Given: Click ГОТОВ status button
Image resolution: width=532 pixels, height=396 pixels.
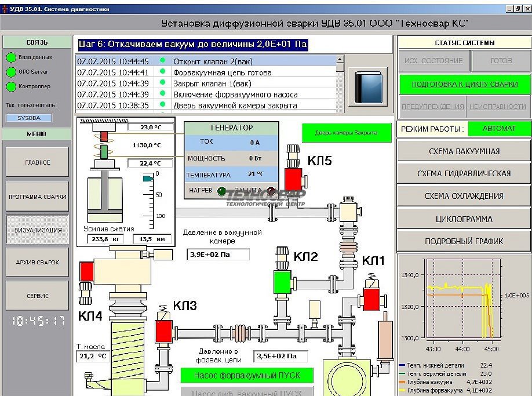Looking at the screenshot, I should (501, 61).
